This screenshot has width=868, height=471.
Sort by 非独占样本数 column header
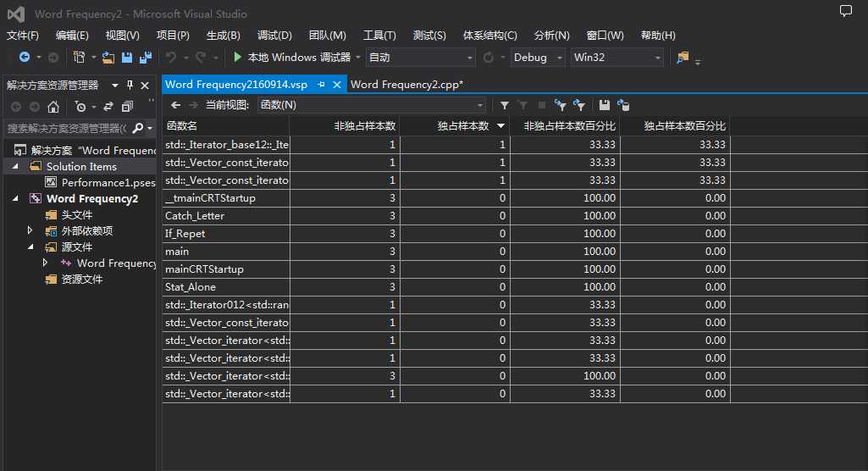coord(345,126)
